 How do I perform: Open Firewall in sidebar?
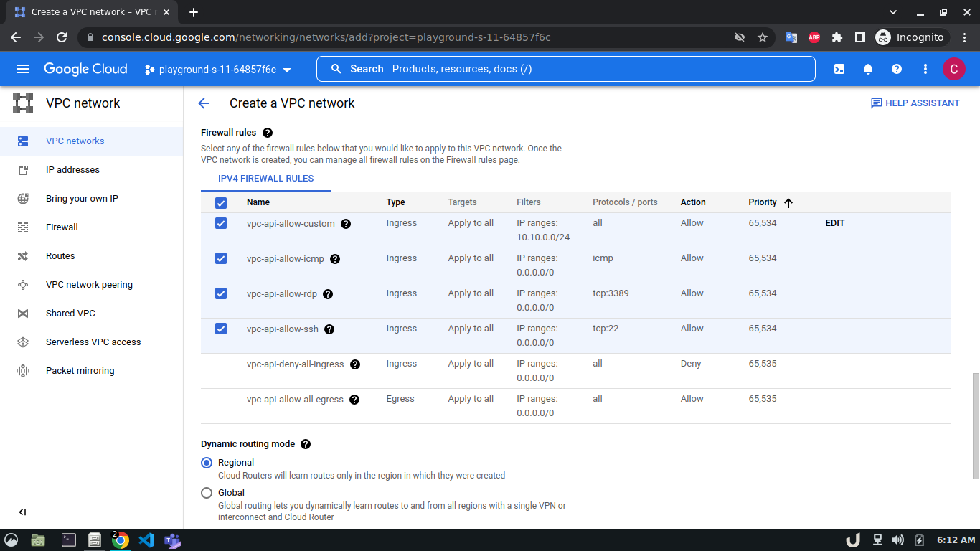point(91,227)
